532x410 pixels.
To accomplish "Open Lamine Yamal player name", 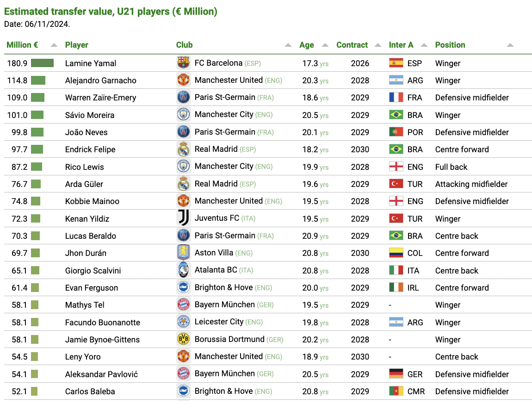I will (x=91, y=63).
